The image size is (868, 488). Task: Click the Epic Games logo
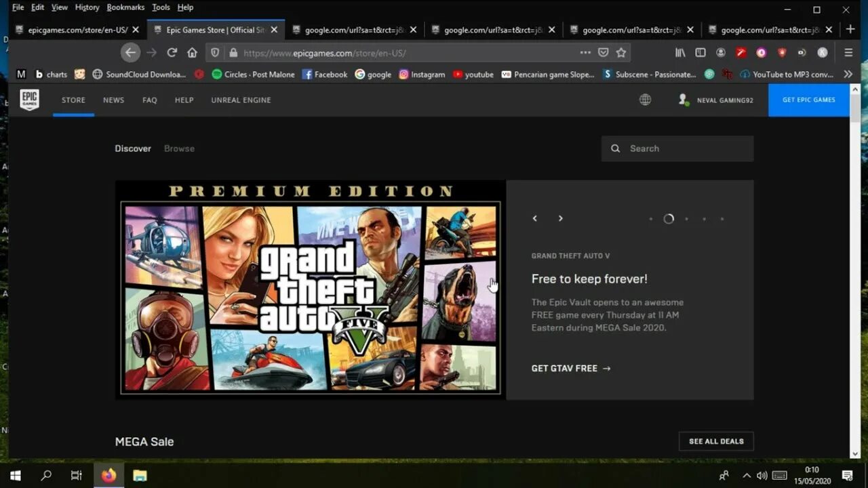coord(29,100)
